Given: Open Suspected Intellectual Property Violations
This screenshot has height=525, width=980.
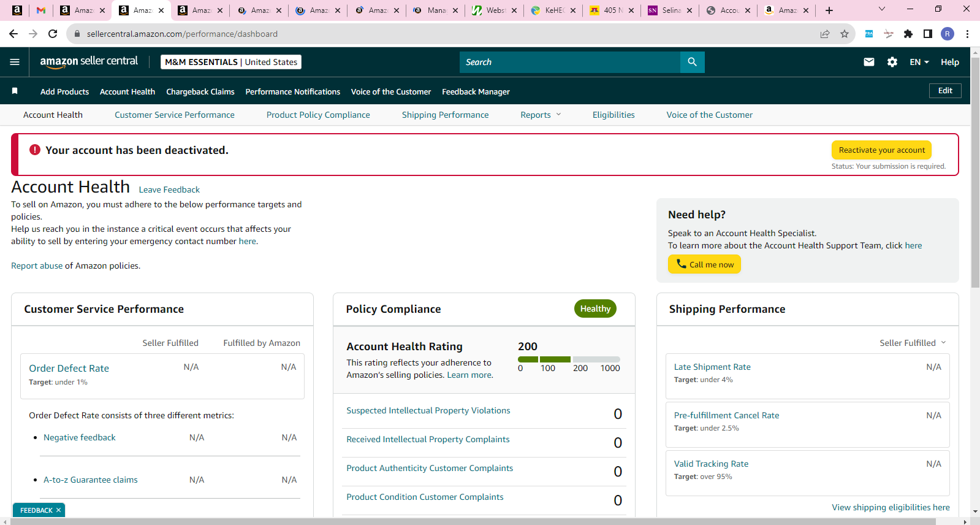Looking at the screenshot, I should point(428,410).
